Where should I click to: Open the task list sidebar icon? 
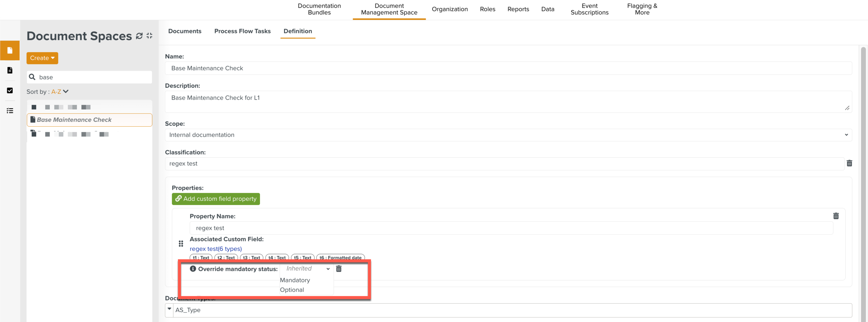tap(10, 111)
